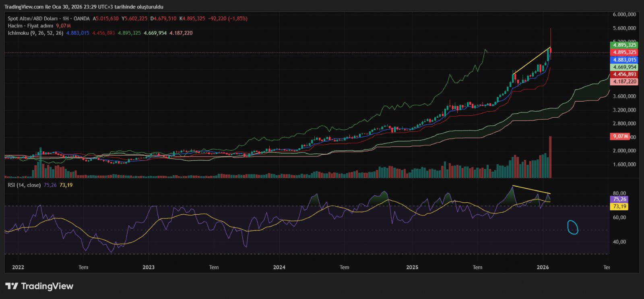Click the 3.600,000 level on price axis

(x=624, y=96)
